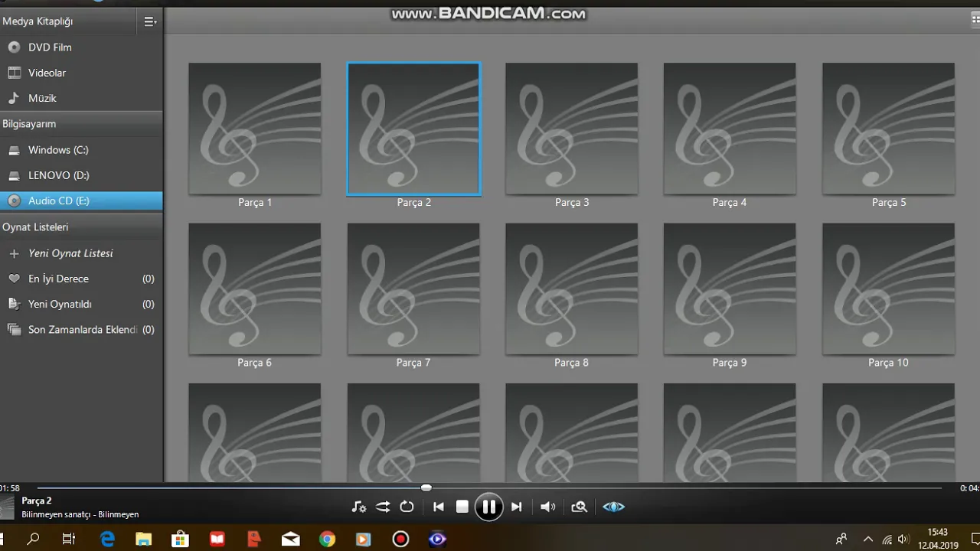Open the zoom magnifier control
980x551 pixels.
tap(580, 507)
